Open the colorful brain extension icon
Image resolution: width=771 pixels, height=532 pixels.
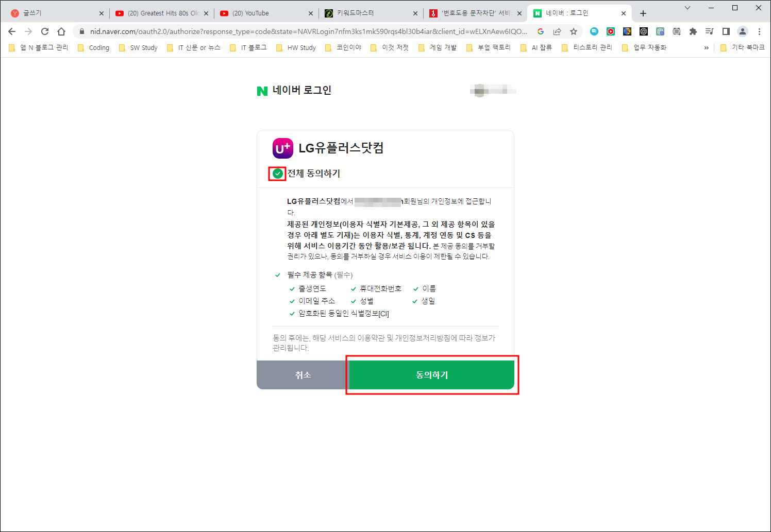click(627, 31)
